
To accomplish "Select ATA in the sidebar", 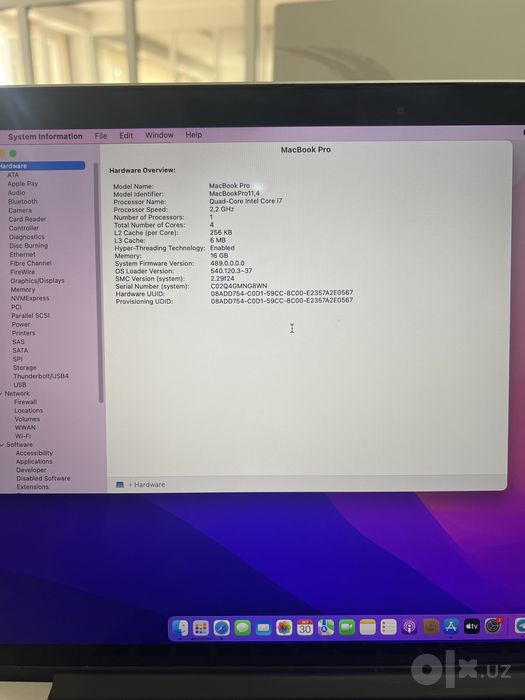I will [x=13, y=175].
